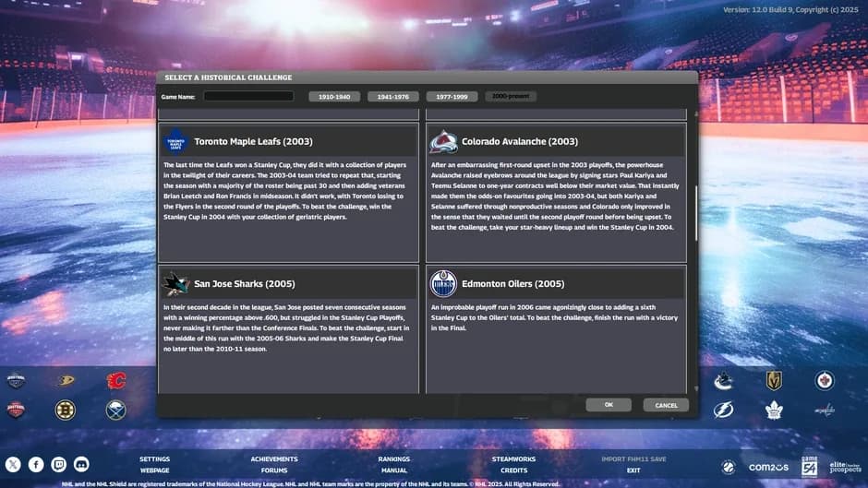
Task: Open the Manual link
Action: 394,470
